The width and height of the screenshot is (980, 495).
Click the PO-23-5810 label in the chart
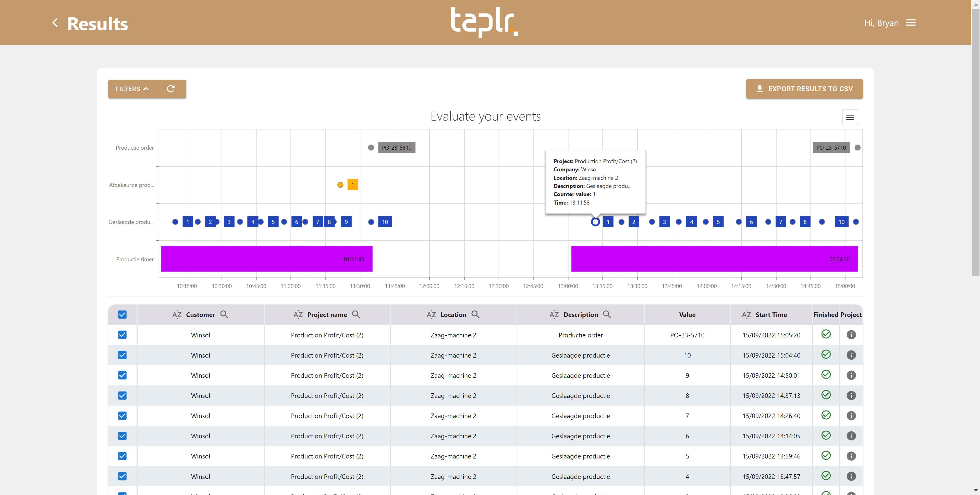(x=396, y=148)
